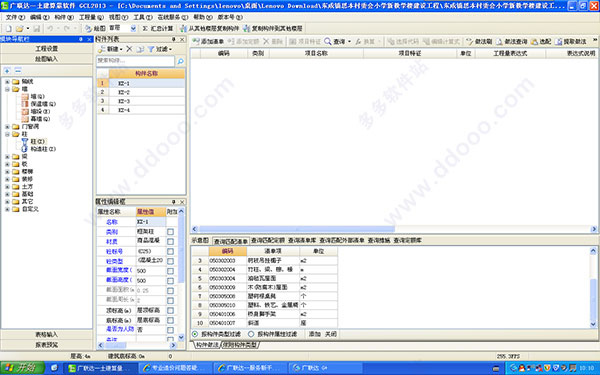Tick the checkbox in 截面宽度 property row

(170, 271)
